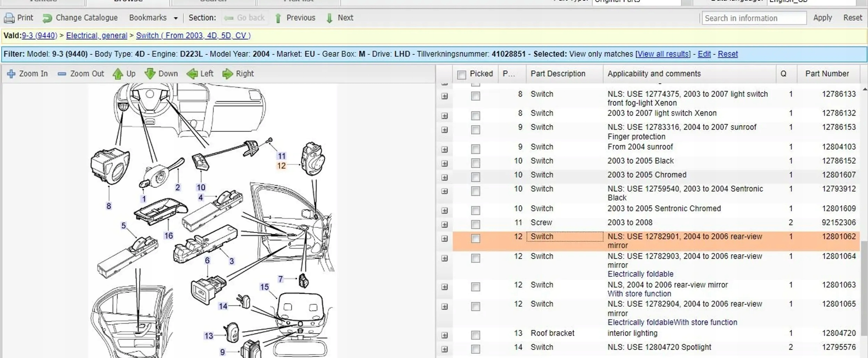Viewport: 868px width, 358px height.
Task: Sort by Part Number column header
Action: pos(828,74)
